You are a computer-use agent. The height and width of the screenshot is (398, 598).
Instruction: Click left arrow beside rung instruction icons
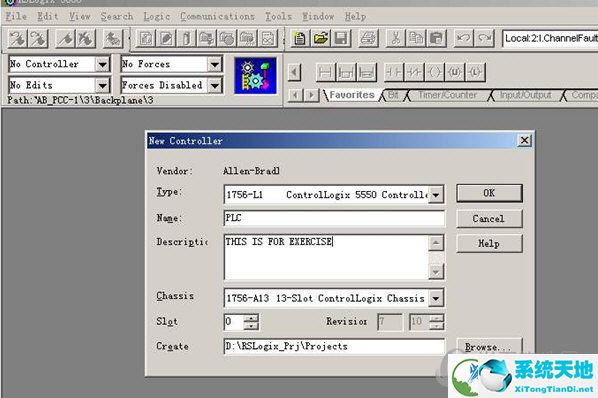pos(294,72)
